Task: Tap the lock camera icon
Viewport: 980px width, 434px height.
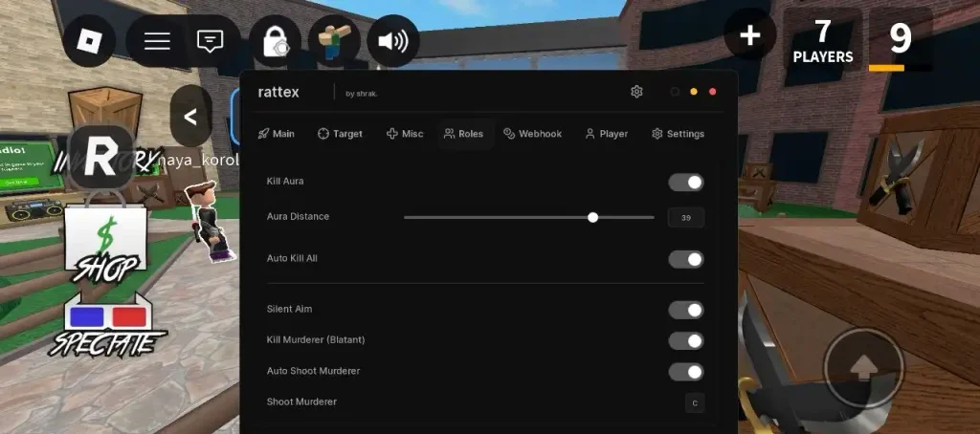Action: (x=275, y=41)
